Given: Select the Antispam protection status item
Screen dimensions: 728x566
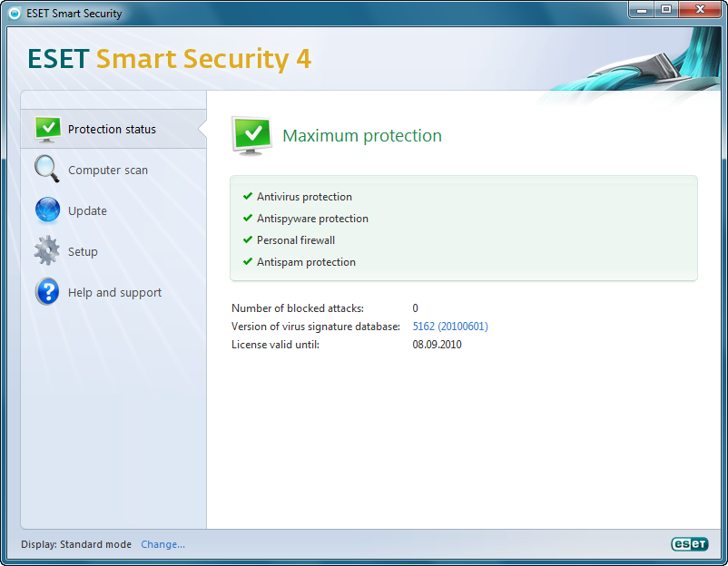Looking at the screenshot, I should pos(306,262).
